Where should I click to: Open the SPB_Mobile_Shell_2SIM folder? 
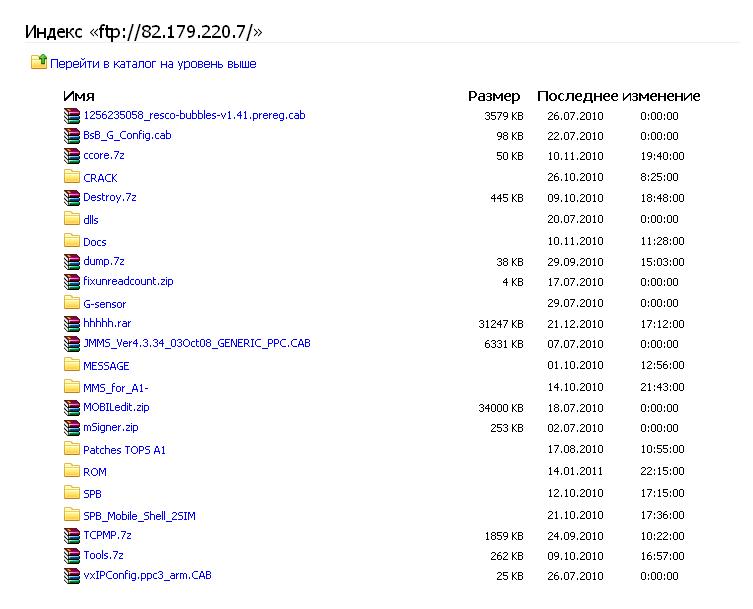point(139,516)
